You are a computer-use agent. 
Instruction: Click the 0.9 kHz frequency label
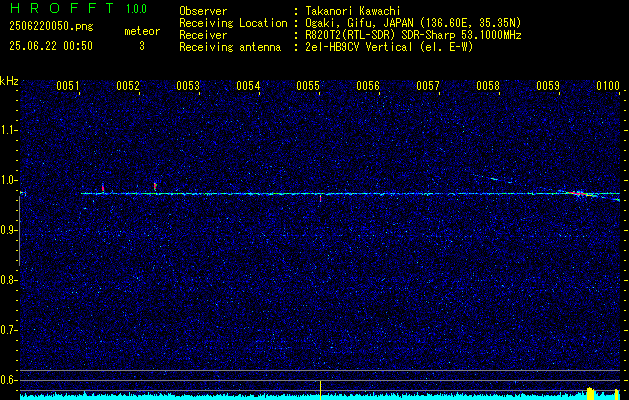(x=8, y=230)
